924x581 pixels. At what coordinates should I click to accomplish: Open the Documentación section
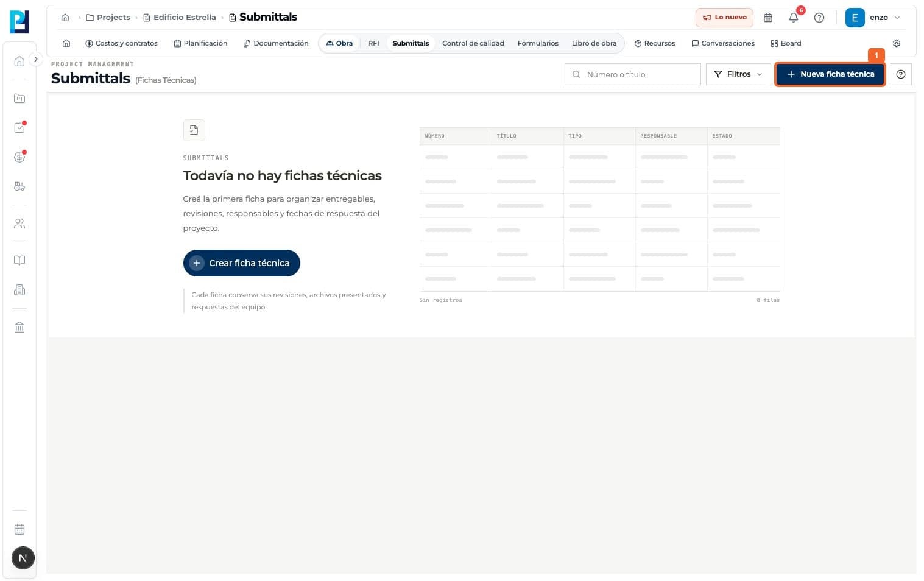click(x=276, y=43)
